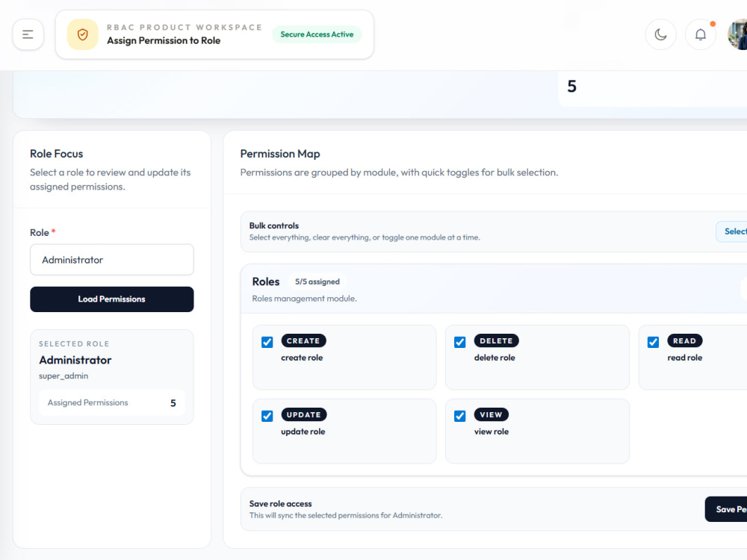Click the DELETE permission tag
Screen dimensions: 747x560
(x=497, y=340)
